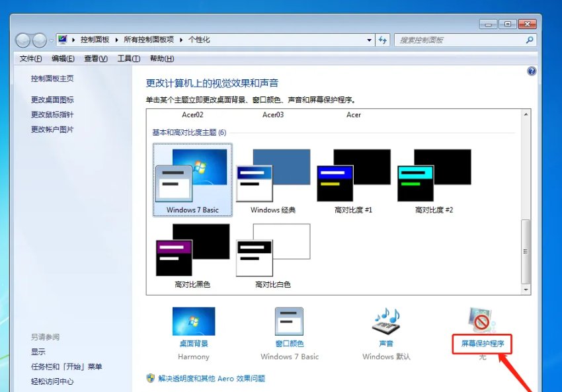
Task: Click the 窗口颜色 link text
Action: (289, 344)
